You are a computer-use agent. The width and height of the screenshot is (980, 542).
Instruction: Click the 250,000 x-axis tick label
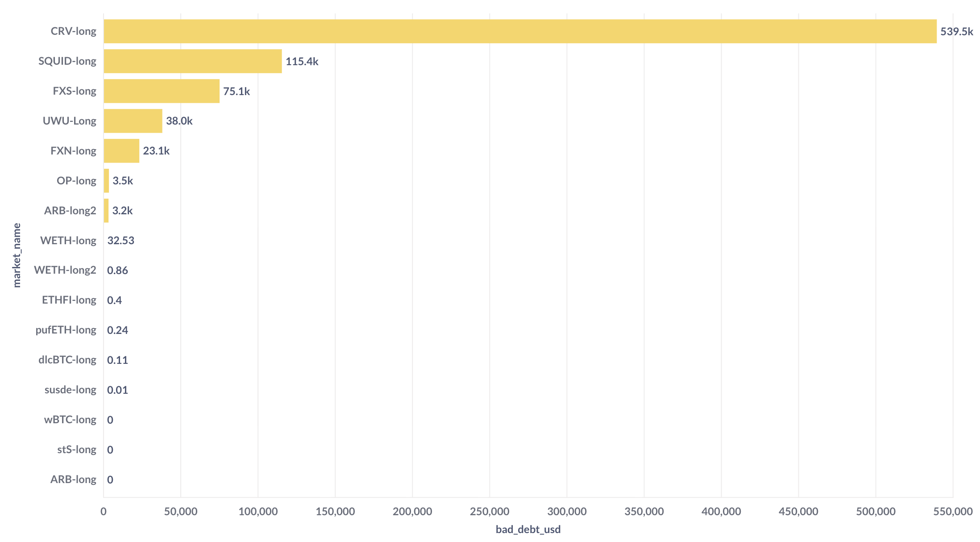490,512
